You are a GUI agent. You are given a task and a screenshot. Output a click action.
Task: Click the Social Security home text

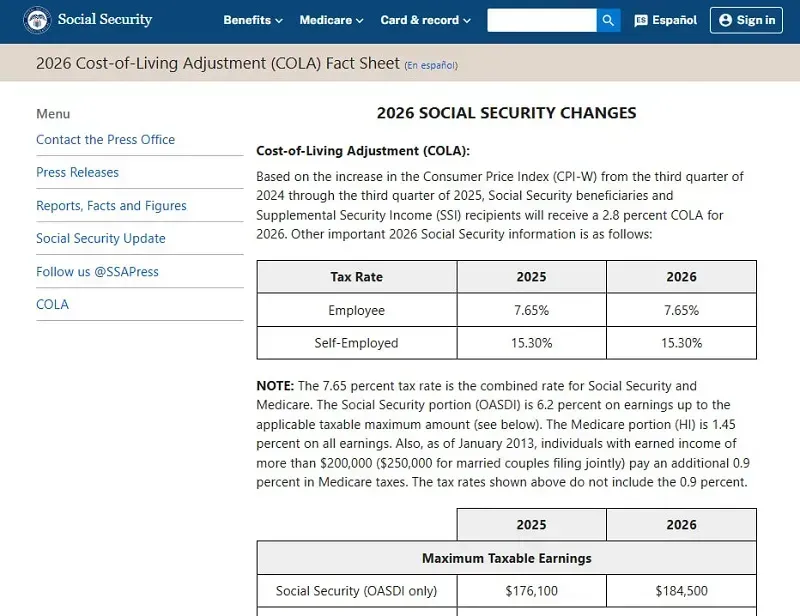pyautogui.click(x=105, y=20)
